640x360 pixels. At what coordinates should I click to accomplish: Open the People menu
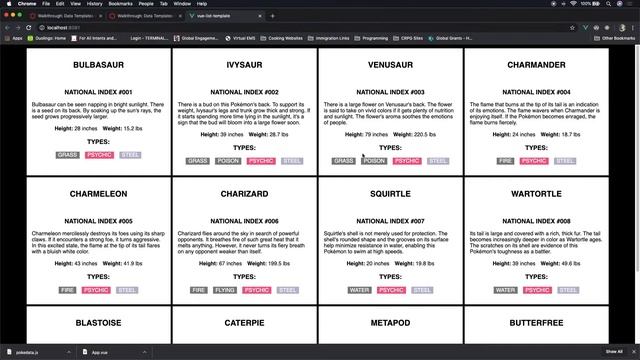coord(146,4)
